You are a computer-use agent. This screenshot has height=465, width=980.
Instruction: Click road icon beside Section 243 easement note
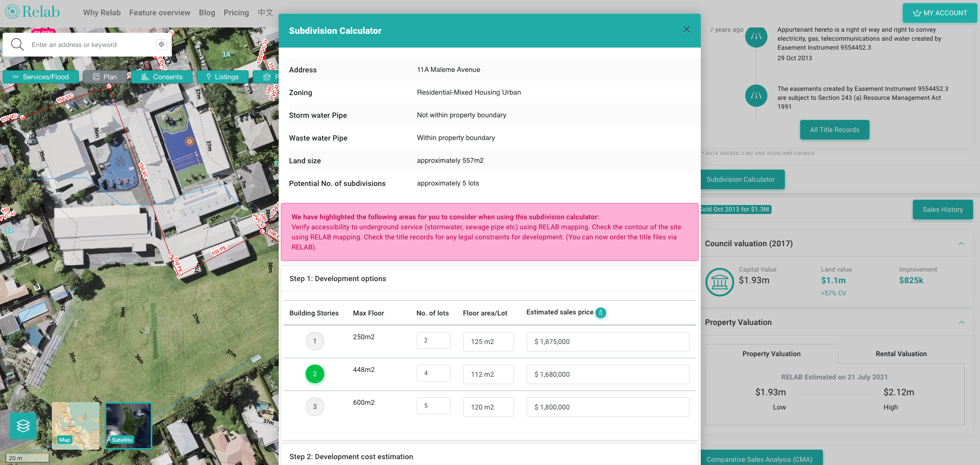tap(756, 96)
